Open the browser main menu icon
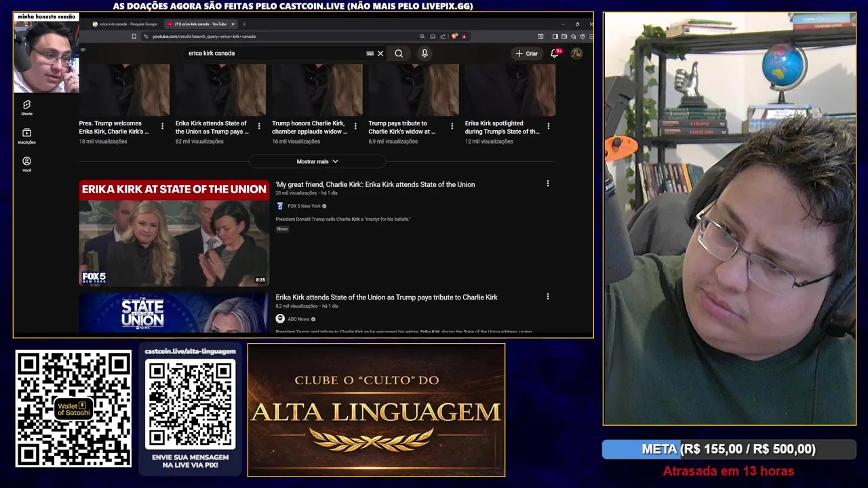Image resolution: width=868 pixels, height=488 pixels. pyautogui.click(x=591, y=37)
